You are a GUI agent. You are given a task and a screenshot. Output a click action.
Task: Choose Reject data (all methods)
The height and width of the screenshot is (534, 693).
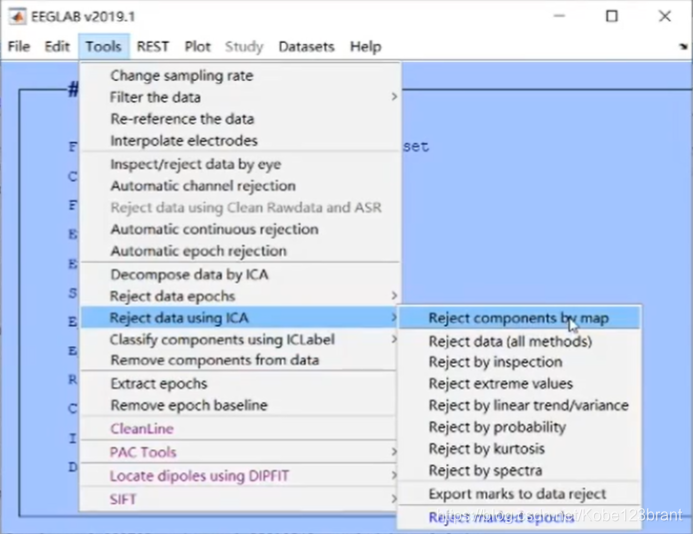(x=519, y=341)
